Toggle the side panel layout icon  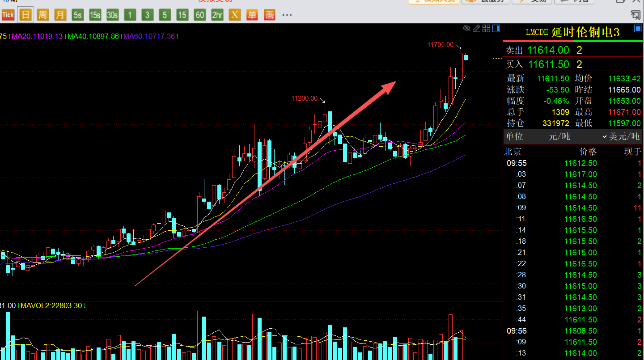pos(496,29)
